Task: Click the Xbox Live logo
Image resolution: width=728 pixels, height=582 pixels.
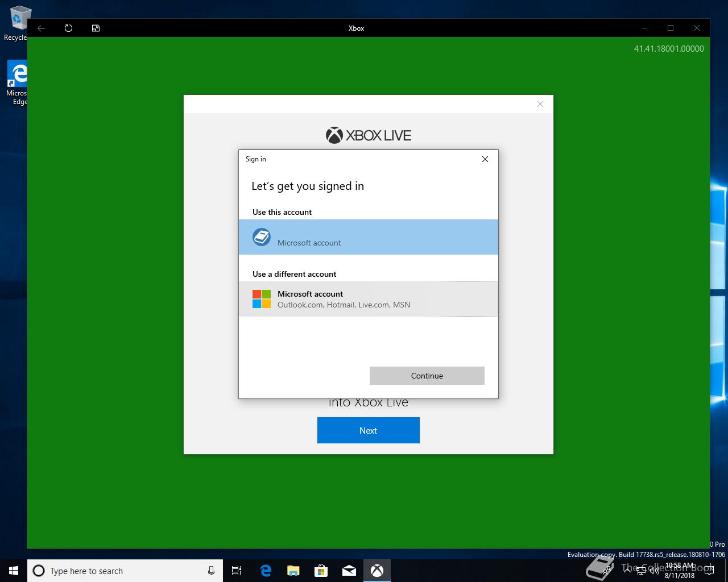Action: (x=369, y=135)
